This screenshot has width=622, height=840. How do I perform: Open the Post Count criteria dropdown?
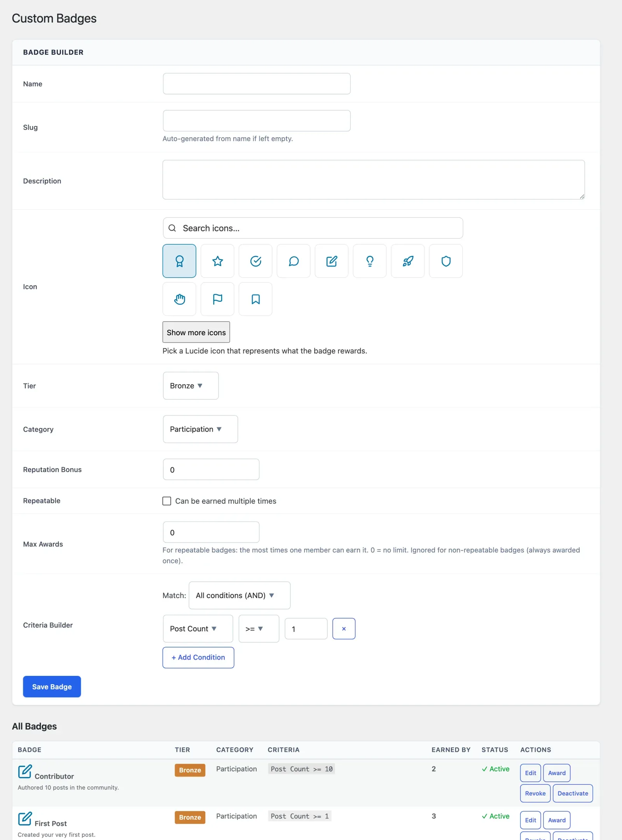point(198,628)
